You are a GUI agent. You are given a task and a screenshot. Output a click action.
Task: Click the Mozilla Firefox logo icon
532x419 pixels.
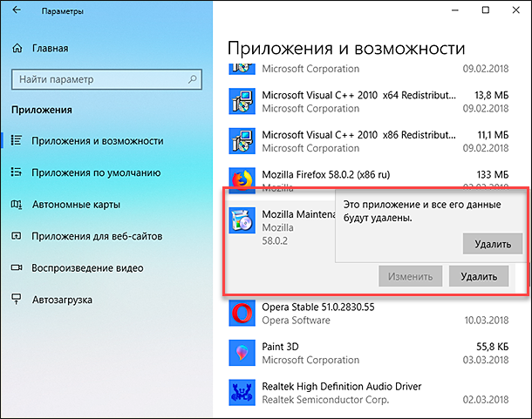point(242,179)
